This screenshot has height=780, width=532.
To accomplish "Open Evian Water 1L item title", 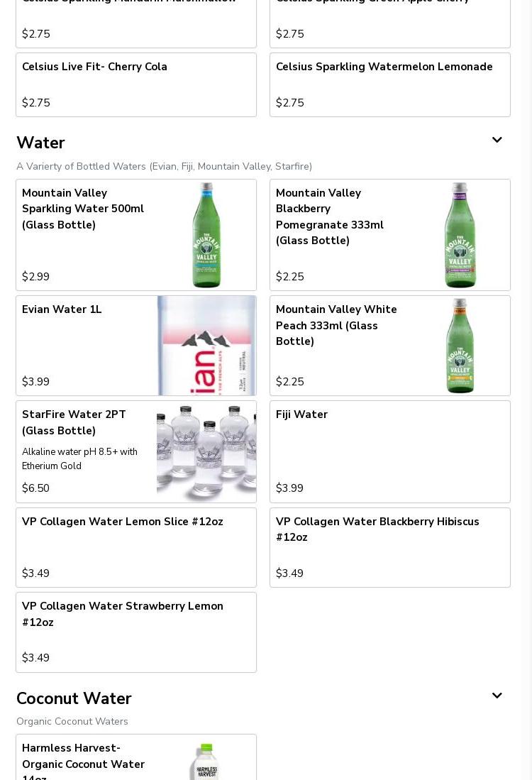I will click(62, 309).
